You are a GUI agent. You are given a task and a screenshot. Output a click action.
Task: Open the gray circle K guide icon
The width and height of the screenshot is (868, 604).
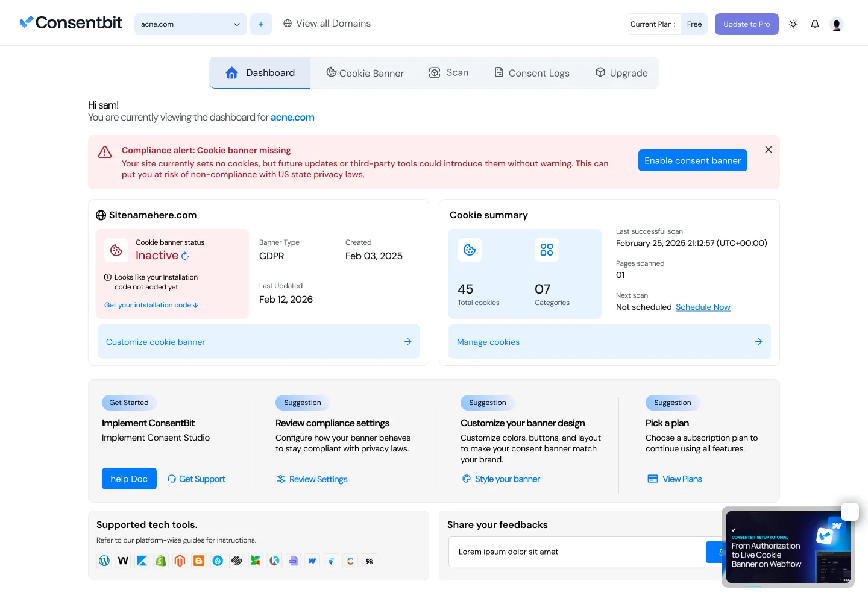coord(275,561)
